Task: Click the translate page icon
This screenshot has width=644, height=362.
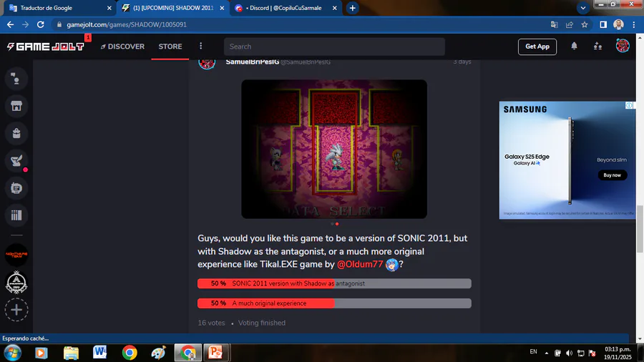Action: [x=554, y=24]
